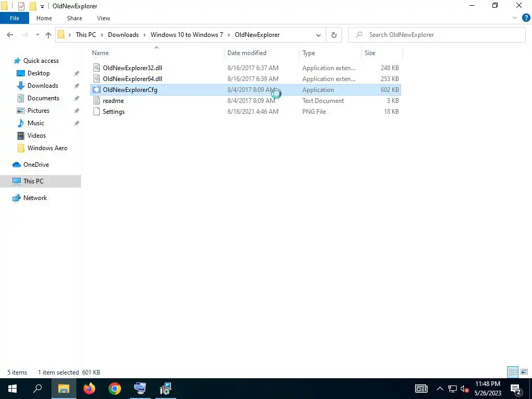Open Pictures in the navigation pane
Viewport: 532px width, 399px height.
[x=38, y=111]
